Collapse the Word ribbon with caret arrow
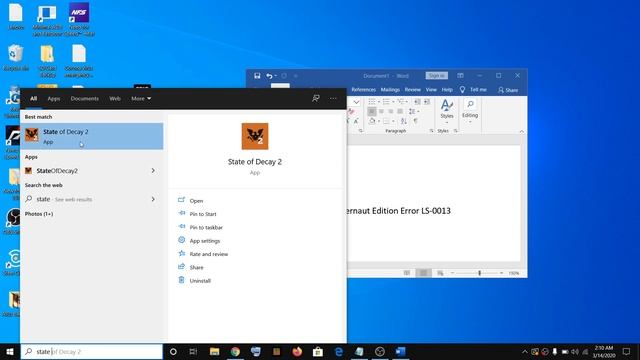Image resolution: width=640 pixels, height=360 pixels. click(x=521, y=131)
